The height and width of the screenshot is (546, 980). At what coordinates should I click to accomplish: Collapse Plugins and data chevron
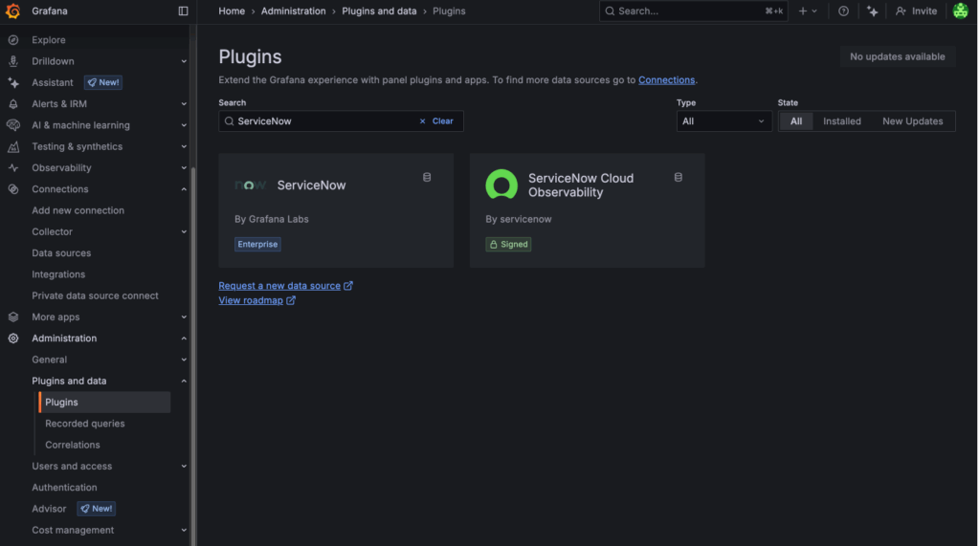[x=184, y=381]
